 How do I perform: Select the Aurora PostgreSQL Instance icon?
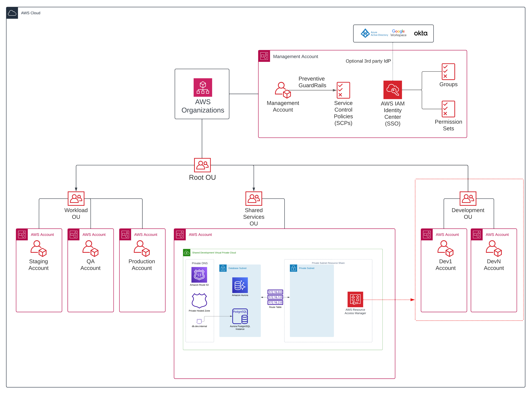240,316
